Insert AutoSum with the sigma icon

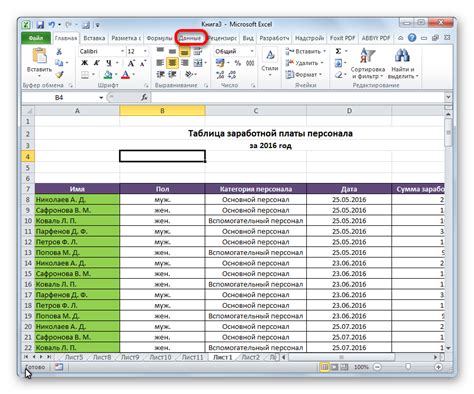coord(338,51)
